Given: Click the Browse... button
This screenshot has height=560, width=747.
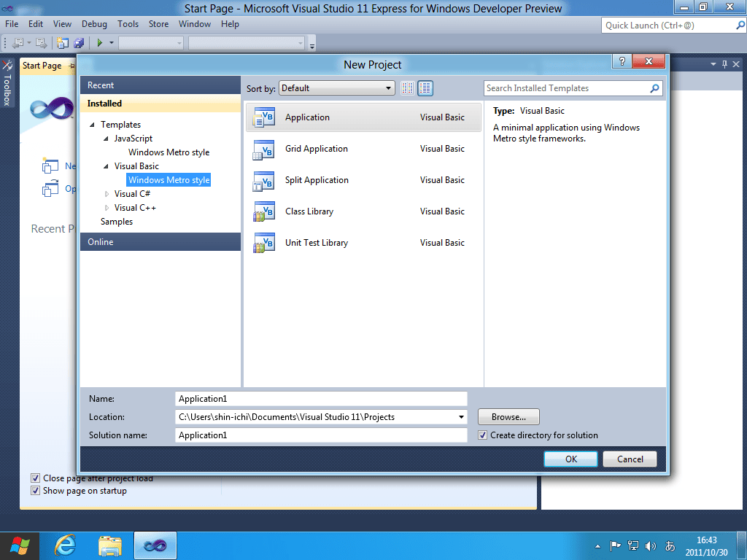Looking at the screenshot, I should pyautogui.click(x=508, y=416).
